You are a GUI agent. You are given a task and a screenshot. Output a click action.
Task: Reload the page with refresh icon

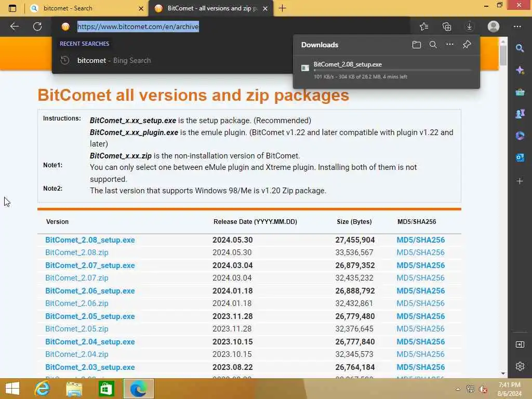point(37,26)
